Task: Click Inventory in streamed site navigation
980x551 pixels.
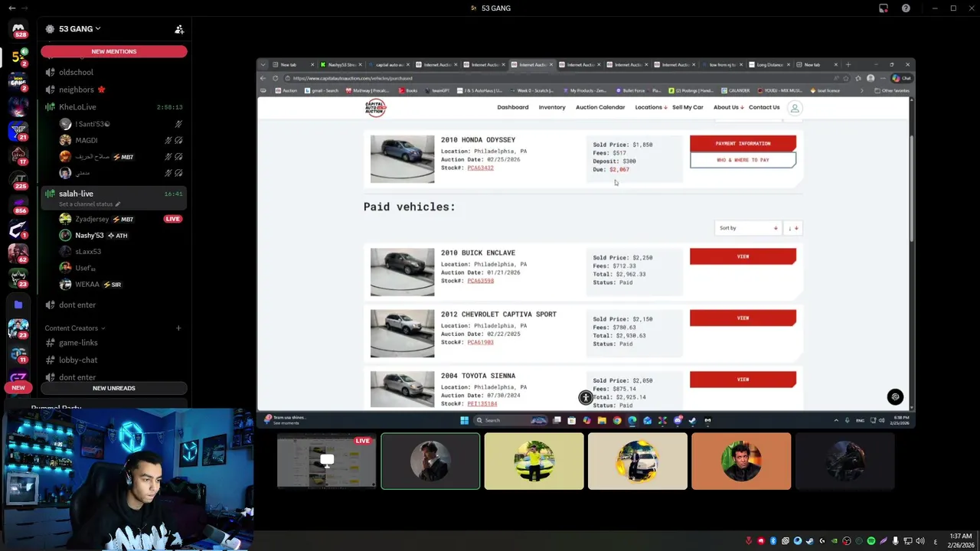Action: pyautogui.click(x=552, y=107)
